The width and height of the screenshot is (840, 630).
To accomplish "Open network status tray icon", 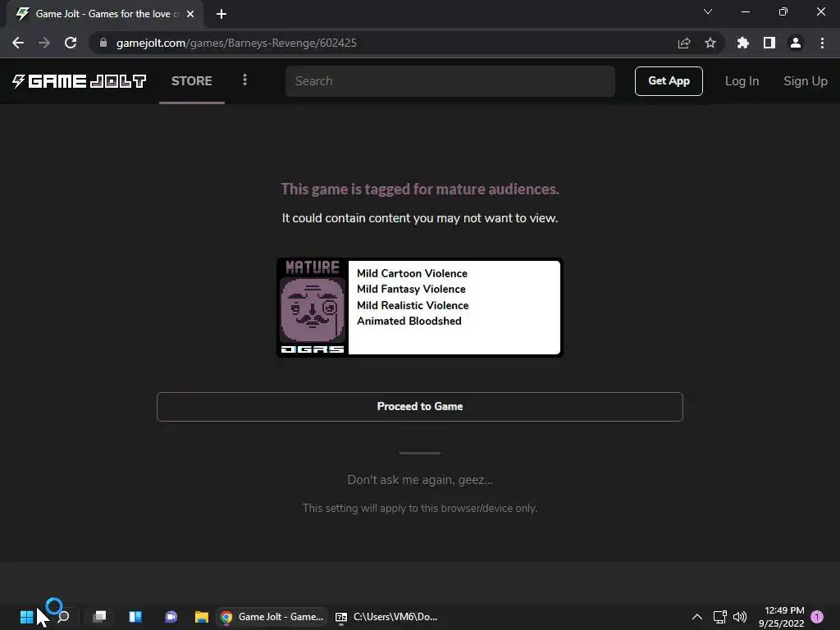I will pos(720,617).
